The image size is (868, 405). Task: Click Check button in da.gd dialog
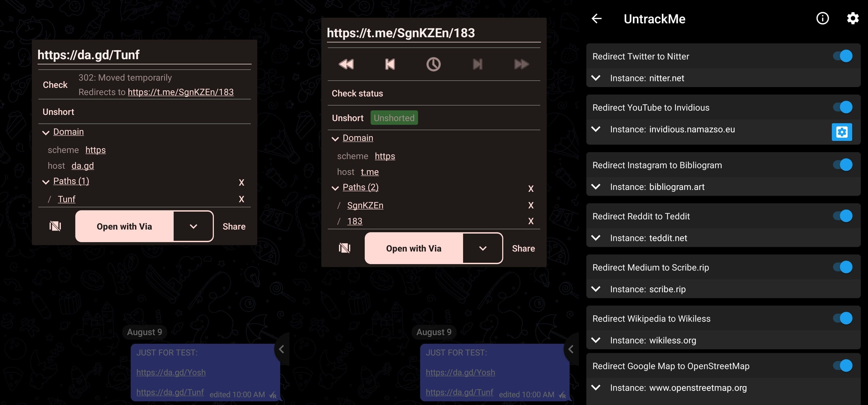55,85
